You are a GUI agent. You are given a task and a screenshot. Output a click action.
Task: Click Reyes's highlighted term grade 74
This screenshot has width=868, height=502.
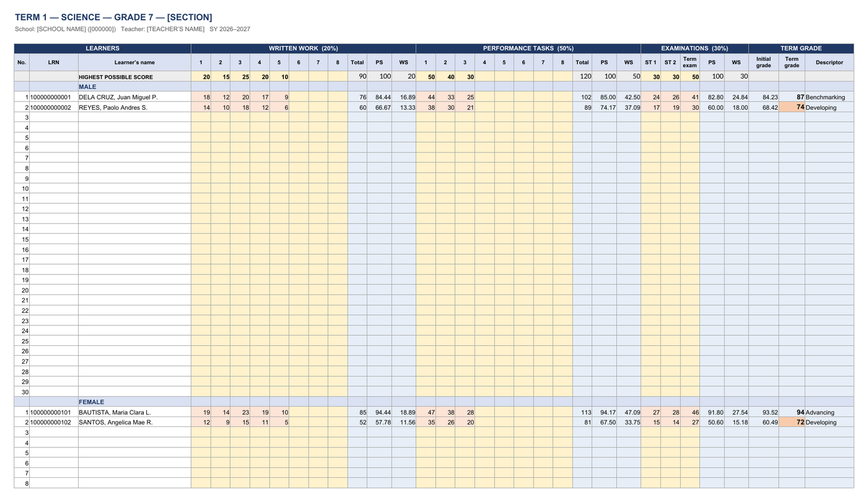point(792,107)
